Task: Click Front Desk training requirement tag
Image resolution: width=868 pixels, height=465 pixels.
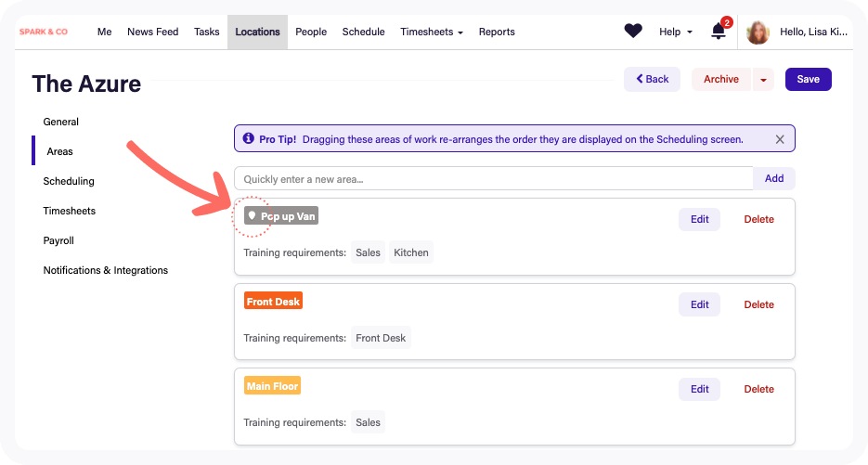Action: pos(381,338)
